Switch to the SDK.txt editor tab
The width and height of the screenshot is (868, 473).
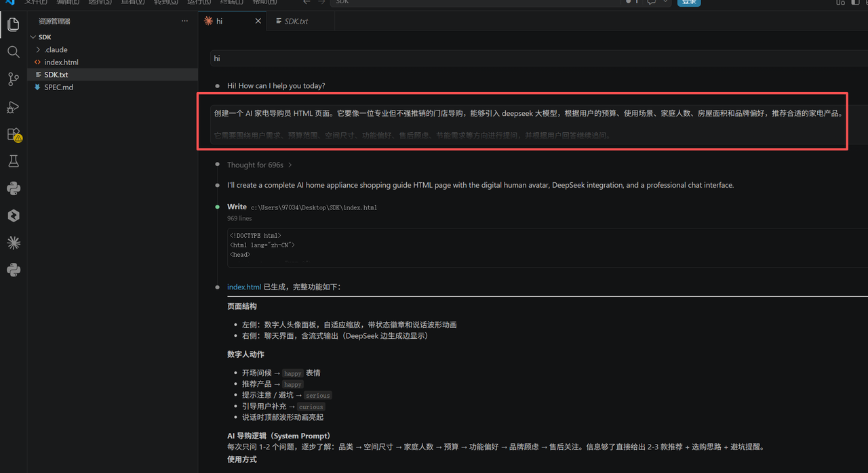pyautogui.click(x=300, y=21)
